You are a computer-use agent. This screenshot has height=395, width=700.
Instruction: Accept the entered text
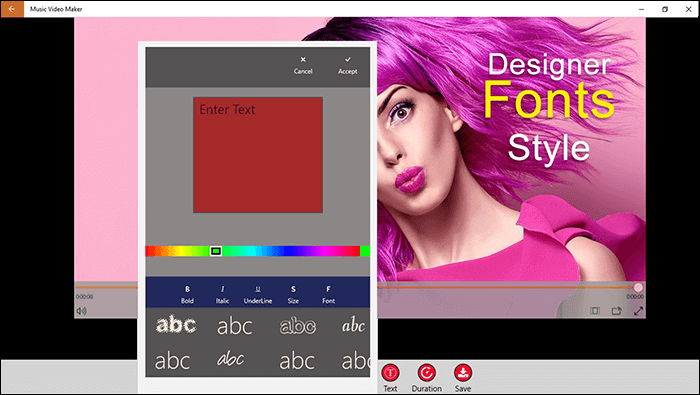point(347,65)
